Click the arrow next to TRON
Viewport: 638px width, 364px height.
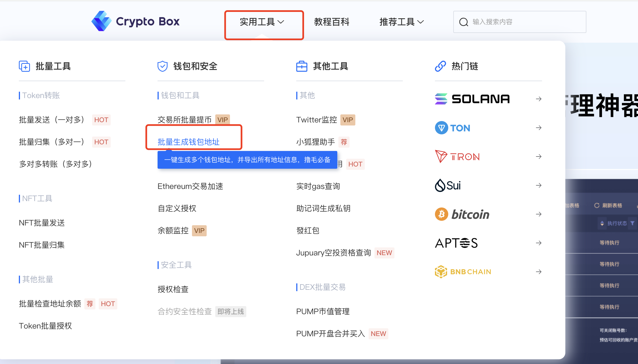click(539, 157)
